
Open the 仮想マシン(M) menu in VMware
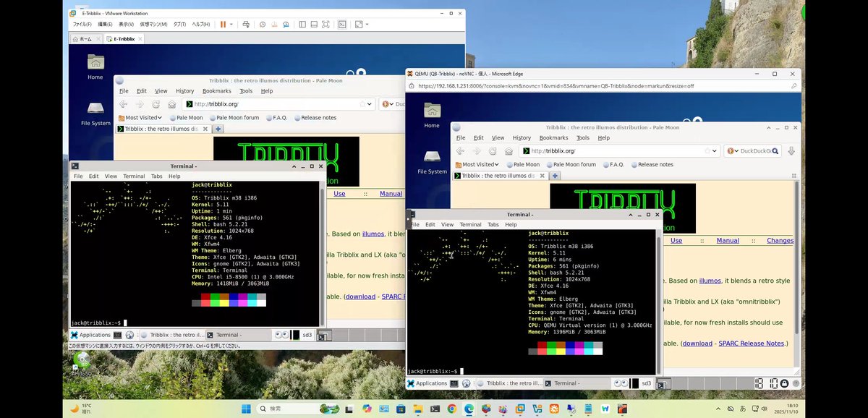coord(153,24)
